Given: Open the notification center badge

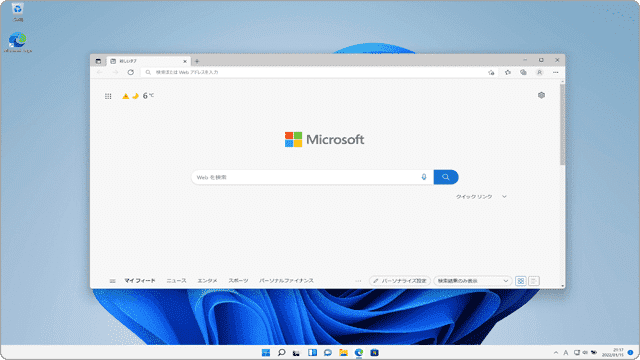Looking at the screenshot, I should coord(631,353).
